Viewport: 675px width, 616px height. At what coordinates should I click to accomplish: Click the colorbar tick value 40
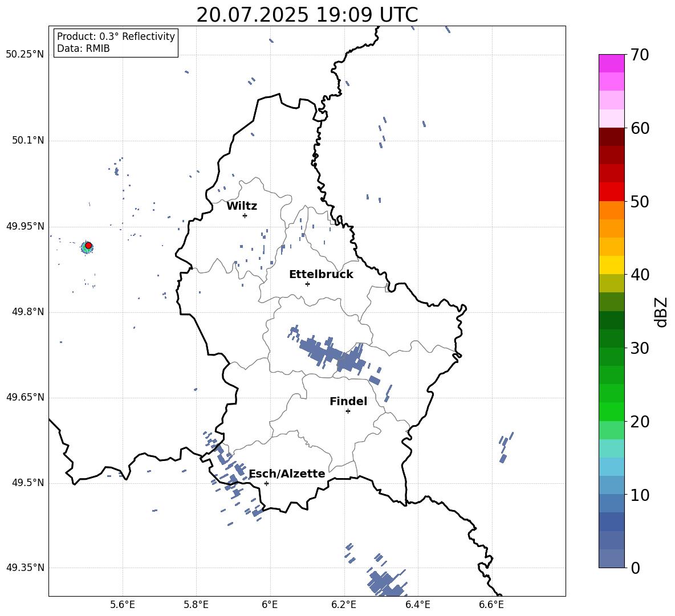(640, 275)
